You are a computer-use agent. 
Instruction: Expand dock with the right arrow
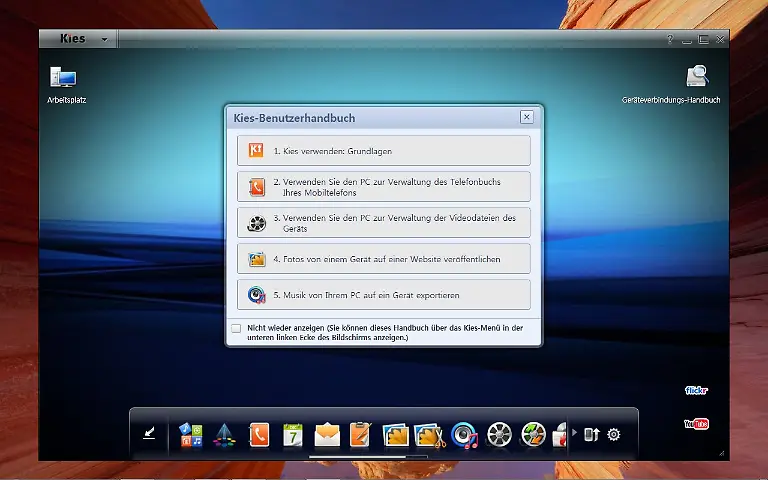(574, 433)
